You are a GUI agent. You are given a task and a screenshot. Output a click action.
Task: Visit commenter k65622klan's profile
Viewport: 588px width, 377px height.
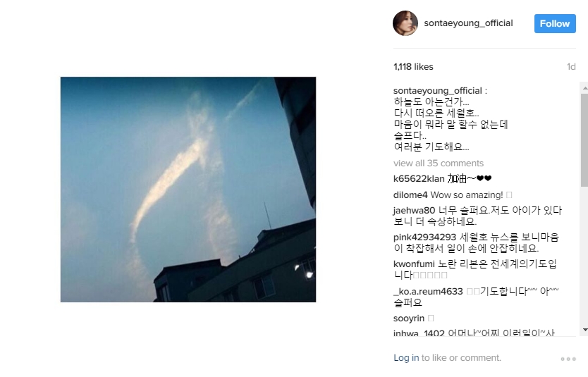[419, 179]
